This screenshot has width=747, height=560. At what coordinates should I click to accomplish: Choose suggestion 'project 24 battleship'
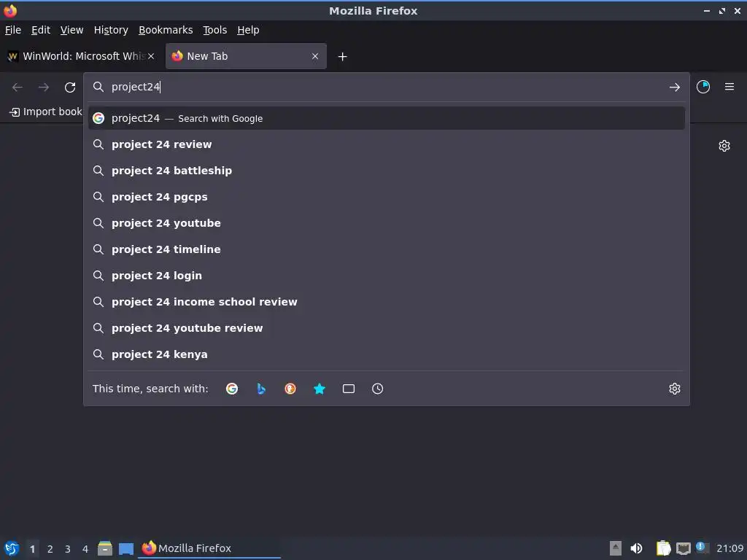tap(387, 171)
